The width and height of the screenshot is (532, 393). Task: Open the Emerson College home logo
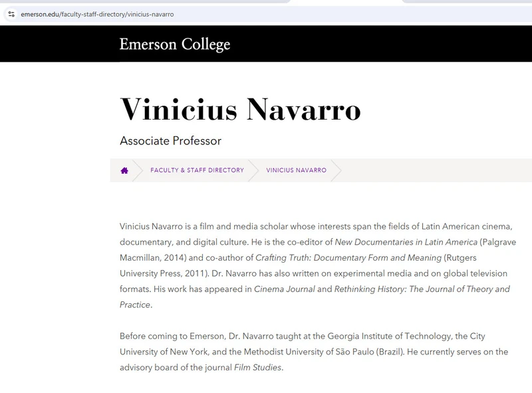tap(175, 44)
